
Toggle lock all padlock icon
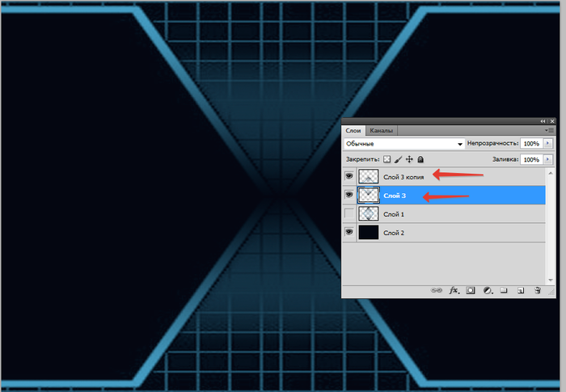pos(420,159)
